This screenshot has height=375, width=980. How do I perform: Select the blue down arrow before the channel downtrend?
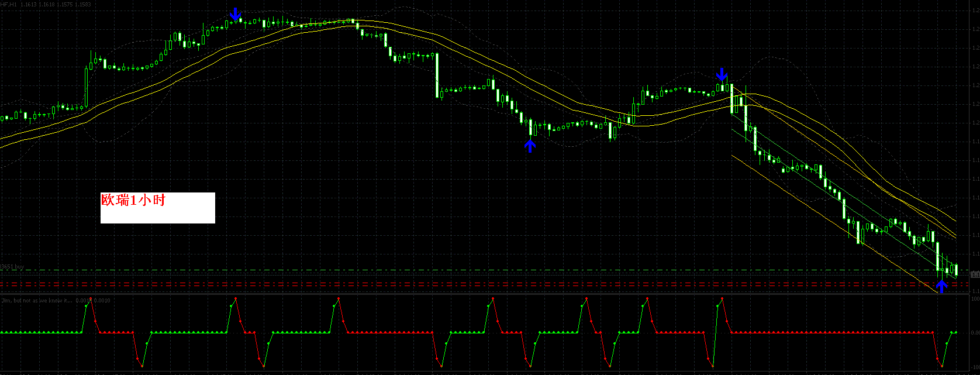pyautogui.click(x=722, y=74)
